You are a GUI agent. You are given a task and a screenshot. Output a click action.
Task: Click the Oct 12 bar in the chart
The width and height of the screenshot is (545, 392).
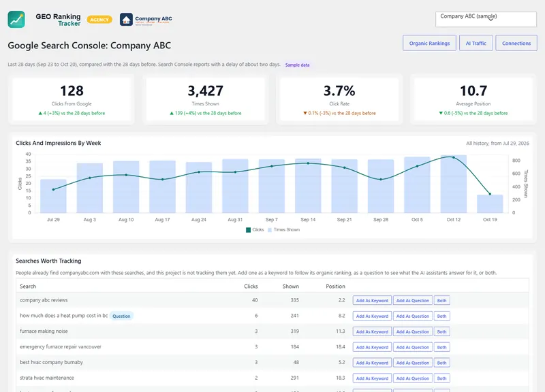click(453, 184)
